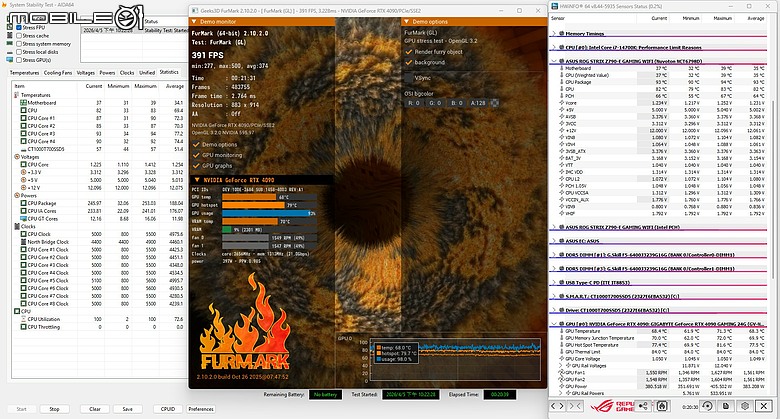Click chip icon beside Memory Timings
This screenshot has width=780, height=419.
point(562,34)
